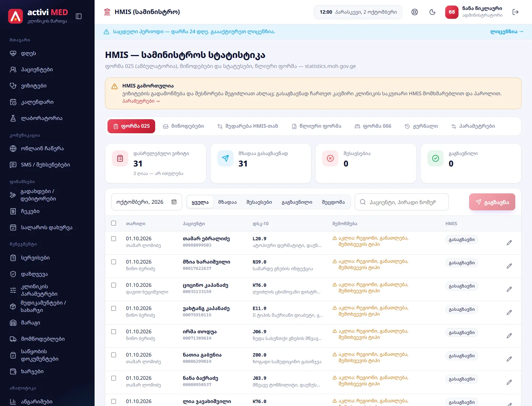Viewport: 532px width, 406px height.
Task: Follow the ლიცენზია link in the banner
Action: coord(507,32)
